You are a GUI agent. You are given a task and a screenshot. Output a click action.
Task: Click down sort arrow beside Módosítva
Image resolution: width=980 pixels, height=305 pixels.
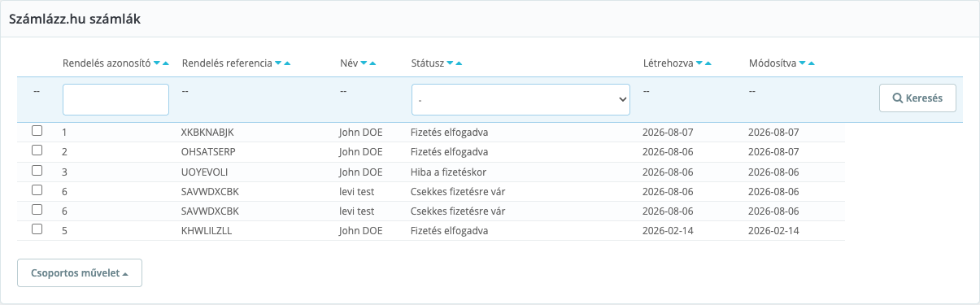click(x=803, y=63)
